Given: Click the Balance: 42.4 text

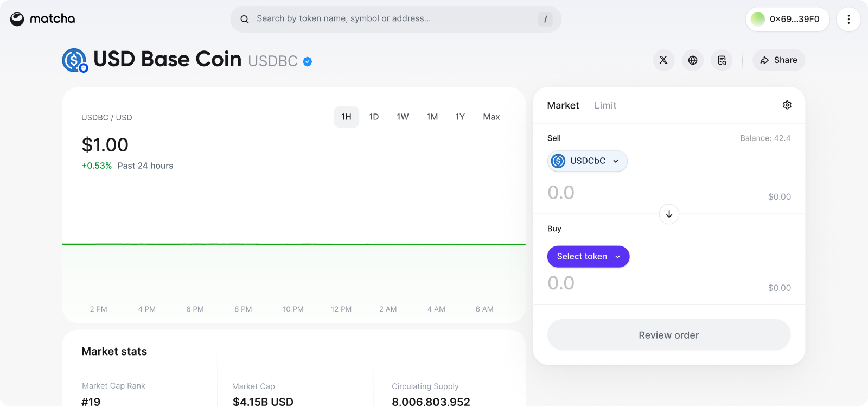Looking at the screenshot, I should 765,138.
